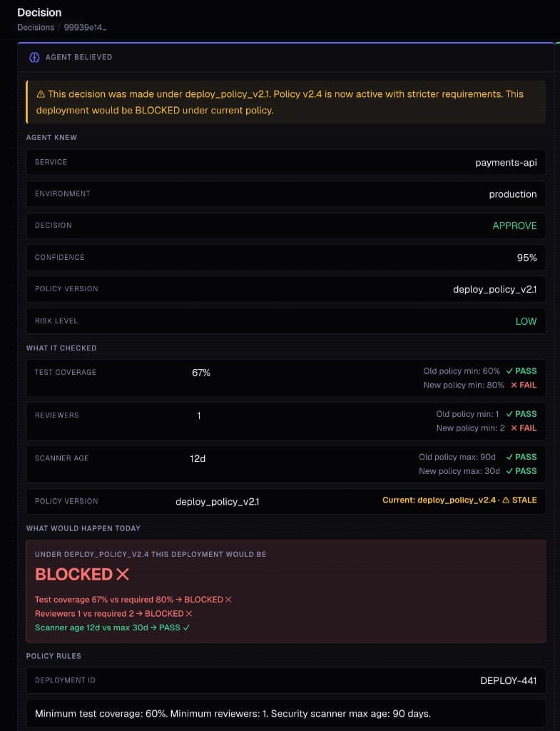Click the brain icon beside Agent Believed

tap(34, 57)
